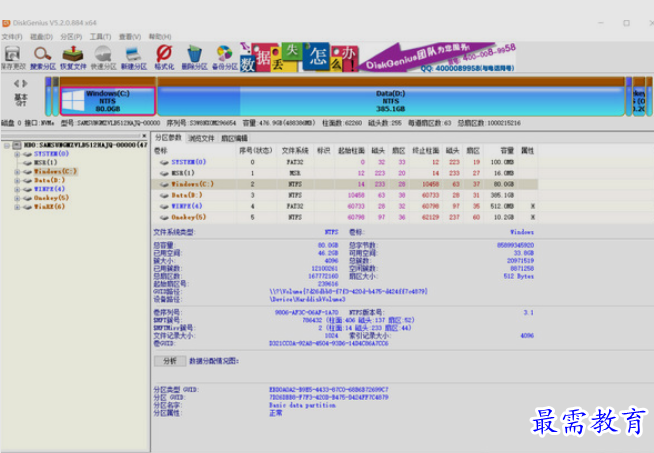Expand Windows(C:) node in disk tree
Image resolution: width=654 pixels, height=453 pixels.
pos(17,171)
